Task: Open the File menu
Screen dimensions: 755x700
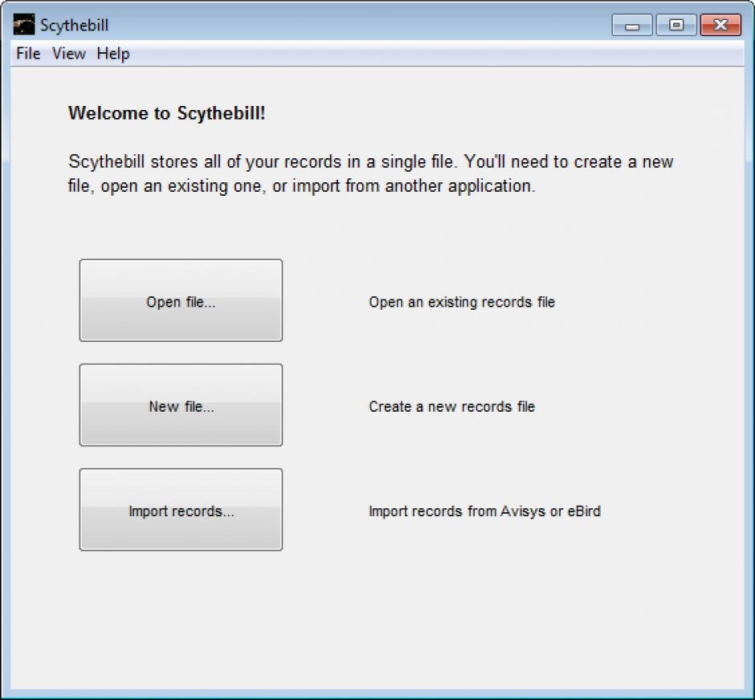Action: (28, 54)
